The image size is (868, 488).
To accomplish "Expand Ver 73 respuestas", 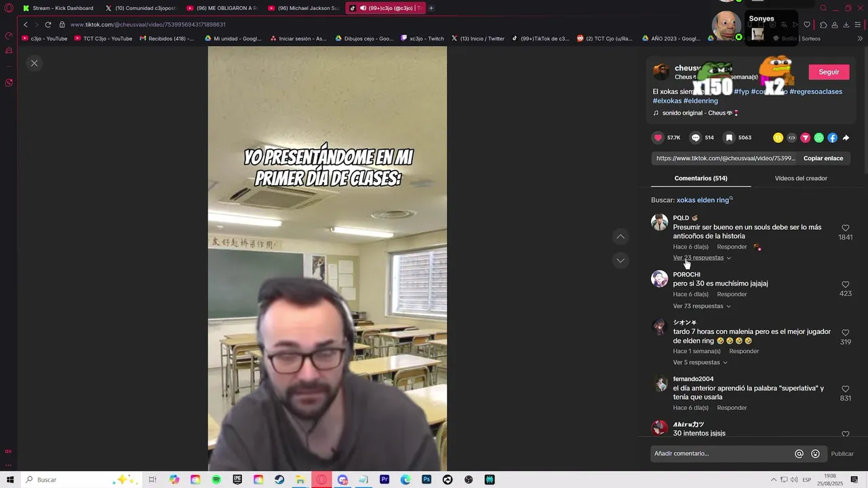I will pyautogui.click(x=702, y=306).
